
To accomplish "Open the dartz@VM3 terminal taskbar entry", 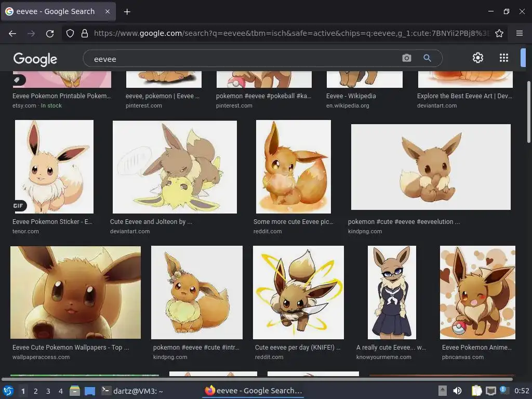I will pos(132,391).
